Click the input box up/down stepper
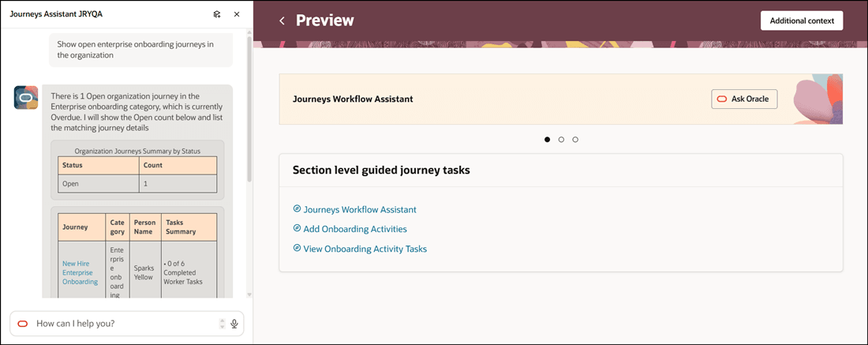This screenshot has height=345, width=868. 222,324
